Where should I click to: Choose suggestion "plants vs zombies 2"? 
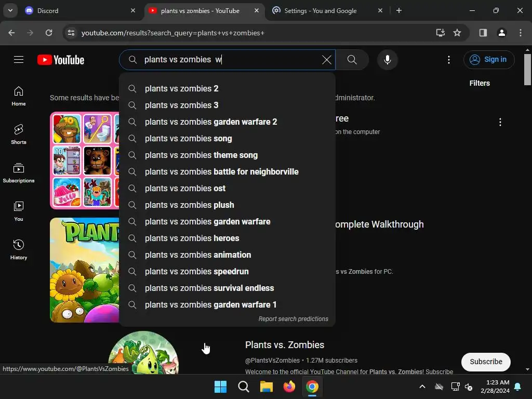[x=228, y=88]
